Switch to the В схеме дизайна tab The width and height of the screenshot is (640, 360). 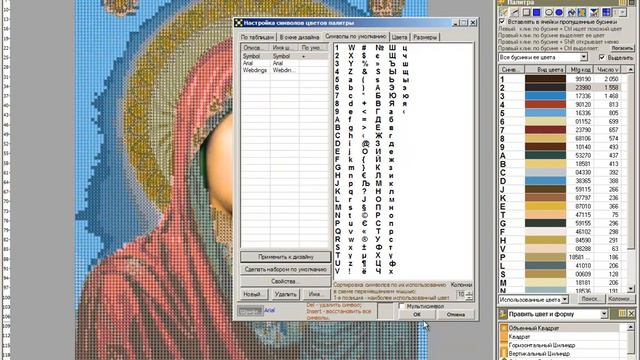point(299,37)
